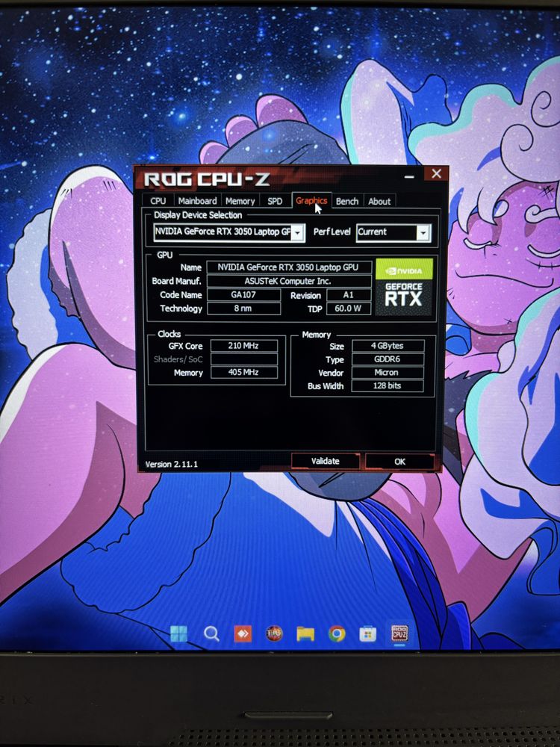Image resolution: width=560 pixels, height=747 pixels.
Task: Click the Perf Level Current combo box
Action: tap(393, 232)
